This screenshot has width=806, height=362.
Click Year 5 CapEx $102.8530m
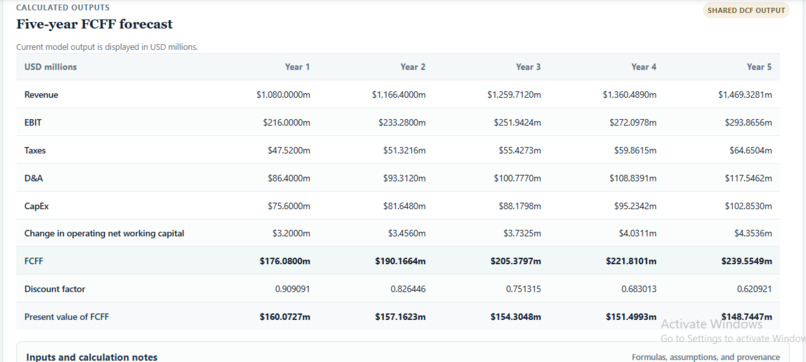click(748, 206)
